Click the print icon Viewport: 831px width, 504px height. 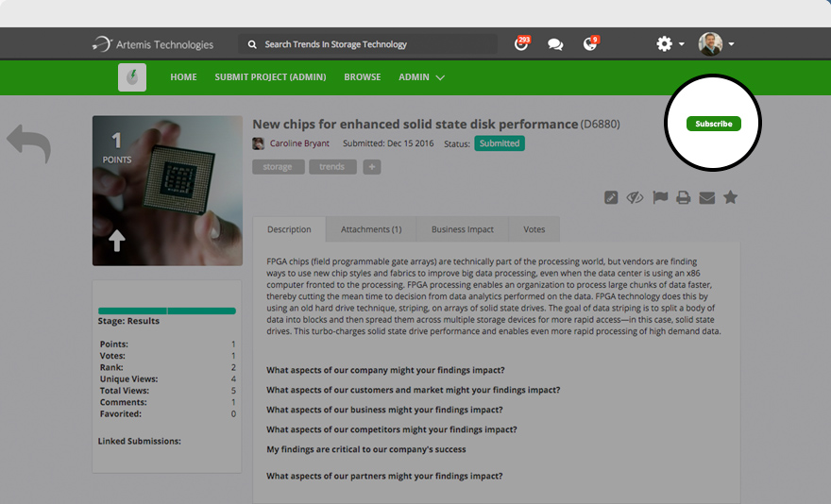(x=683, y=197)
